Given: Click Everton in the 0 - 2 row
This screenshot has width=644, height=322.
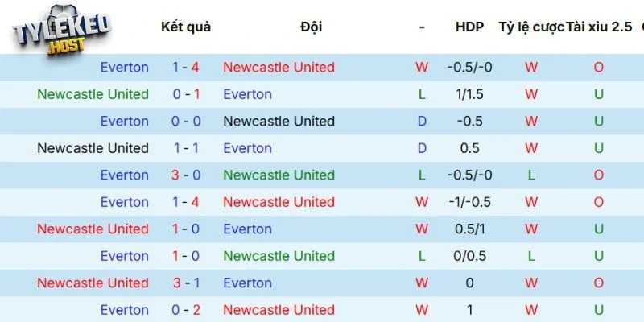Looking at the screenshot, I should click(124, 310).
